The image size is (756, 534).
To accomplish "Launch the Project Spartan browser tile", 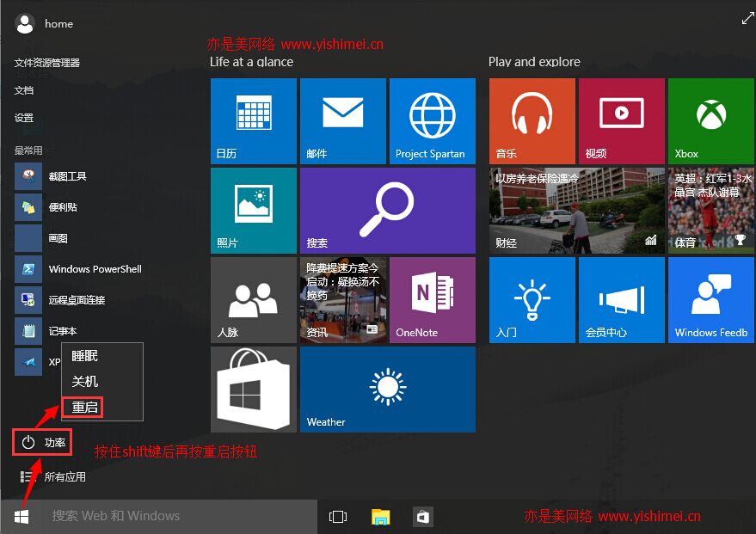I will [433, 121].
